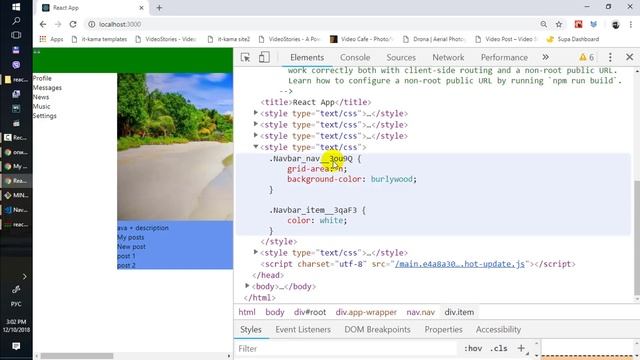The height and width of the screenshot is (360, 640).
Task: Click the Profile nav item on the page
Action: click(x=42, y=78)
